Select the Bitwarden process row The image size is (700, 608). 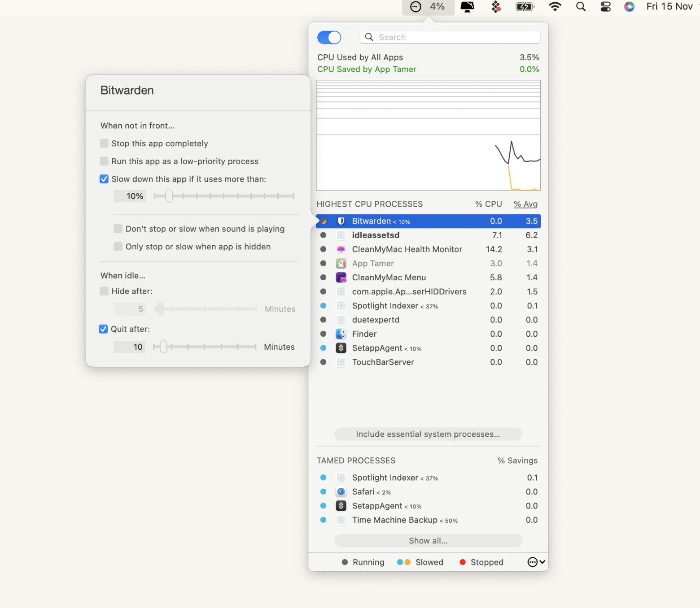click(x=428, y=221)
